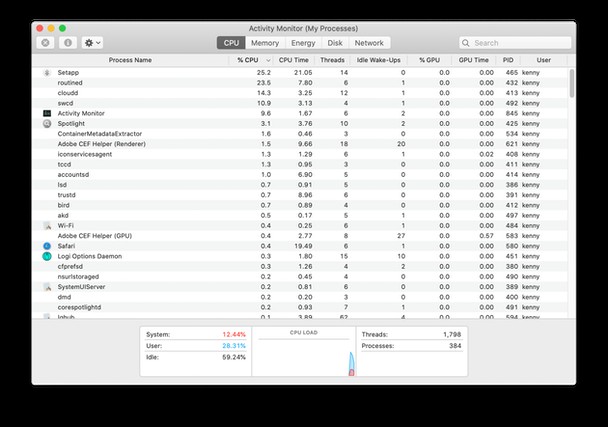Select the bird process row

click(300, 205)
